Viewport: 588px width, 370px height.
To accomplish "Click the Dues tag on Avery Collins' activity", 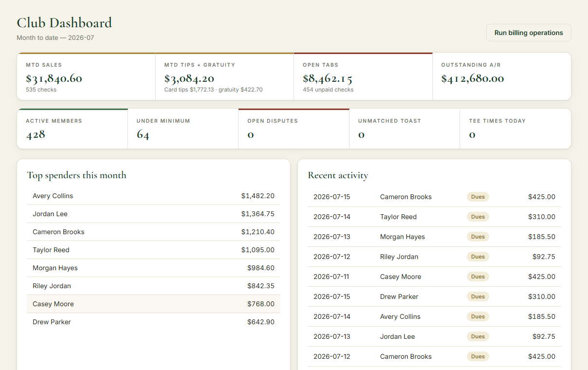I will pyautogui.click(x=478, y=316).
